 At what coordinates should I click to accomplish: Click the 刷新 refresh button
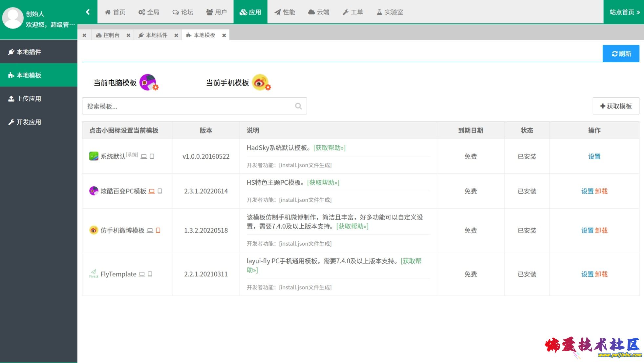(621, 53)
